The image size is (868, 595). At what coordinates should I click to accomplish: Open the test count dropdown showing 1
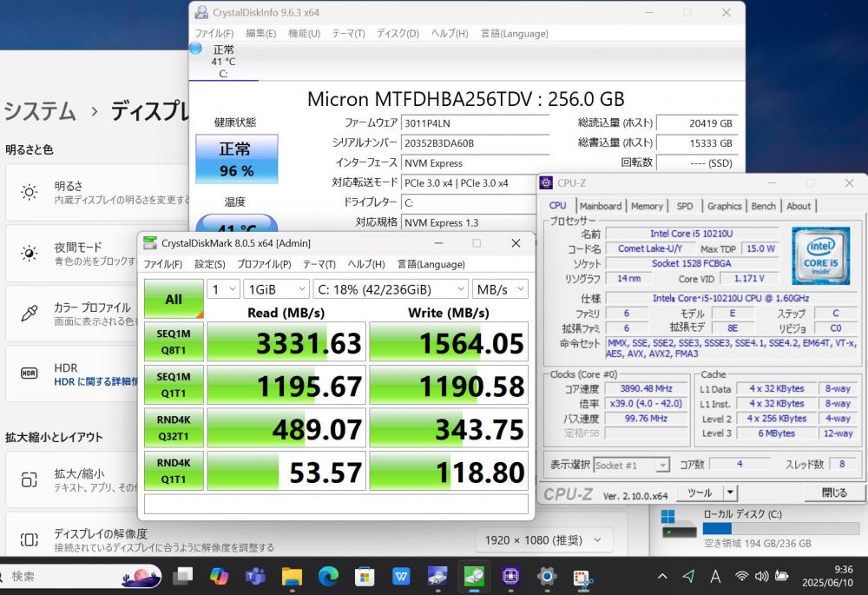[223, 289]
